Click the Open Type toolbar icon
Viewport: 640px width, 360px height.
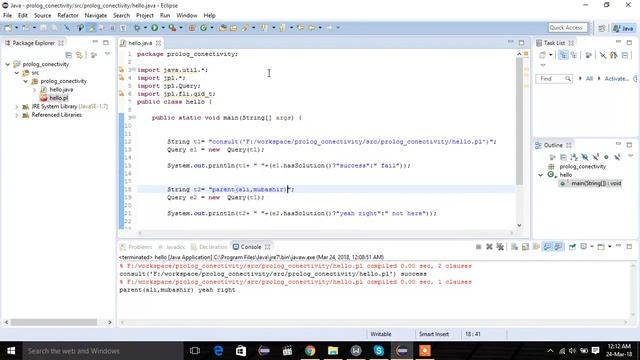pyautogui.click(x=222, y=28)
